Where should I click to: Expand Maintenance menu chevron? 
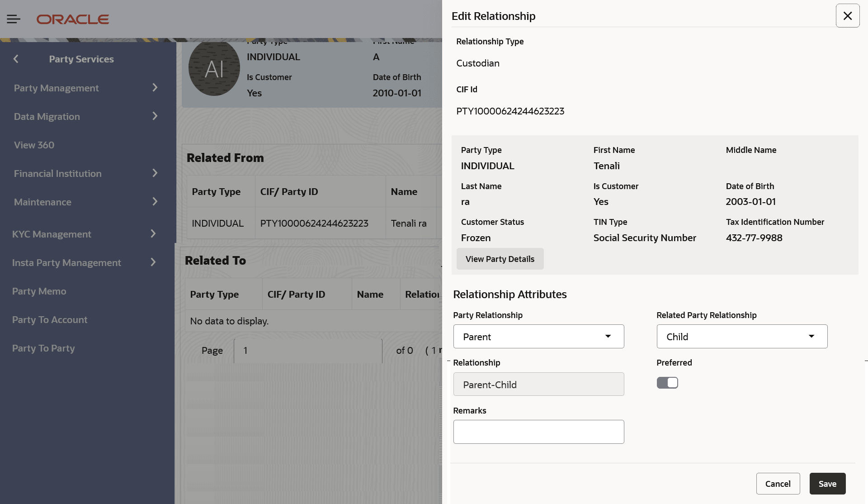pyautogui.click(x=155, y=202)
